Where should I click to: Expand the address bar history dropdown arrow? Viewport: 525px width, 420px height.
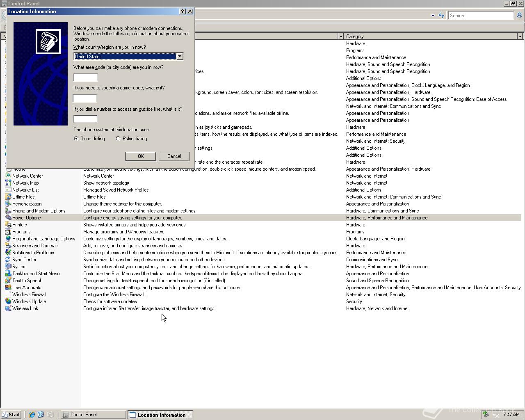[433, 16]
